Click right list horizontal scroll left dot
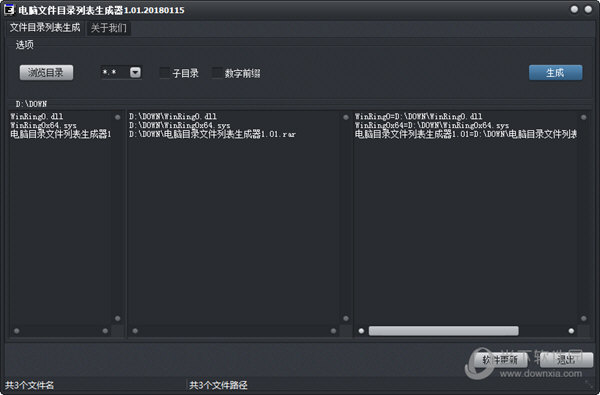Viewport: 600px width, 395px height. click(x=361, y=331)
